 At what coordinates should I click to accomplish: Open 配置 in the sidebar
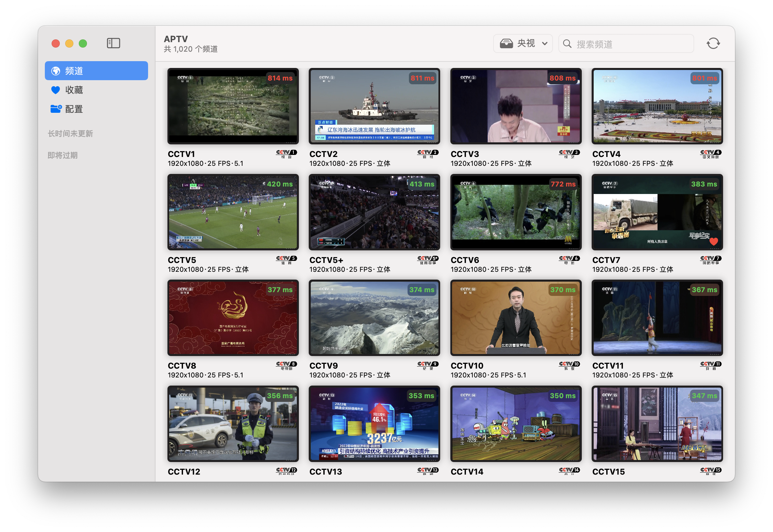pos(96,109)
